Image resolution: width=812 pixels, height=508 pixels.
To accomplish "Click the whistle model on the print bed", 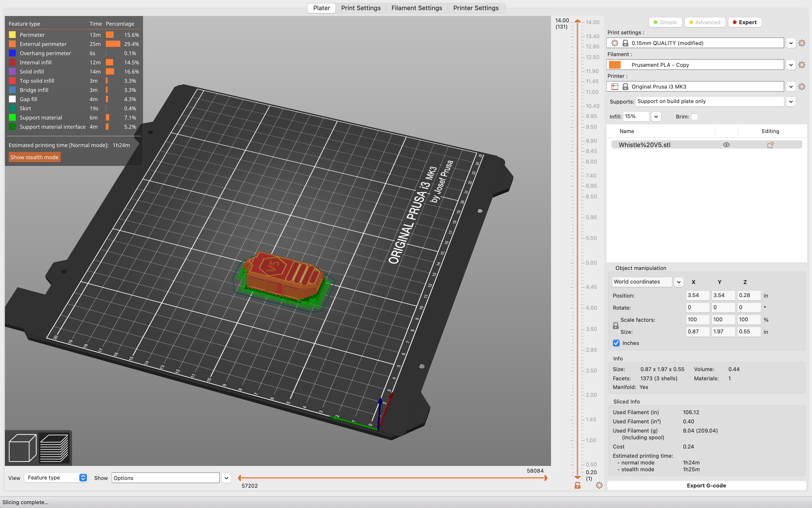I will coord(283,276).
